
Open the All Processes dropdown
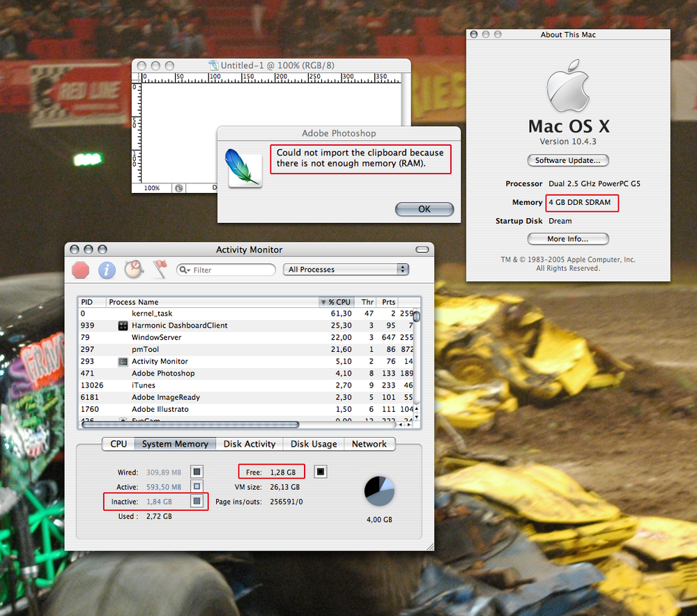(x=346, y=270)
